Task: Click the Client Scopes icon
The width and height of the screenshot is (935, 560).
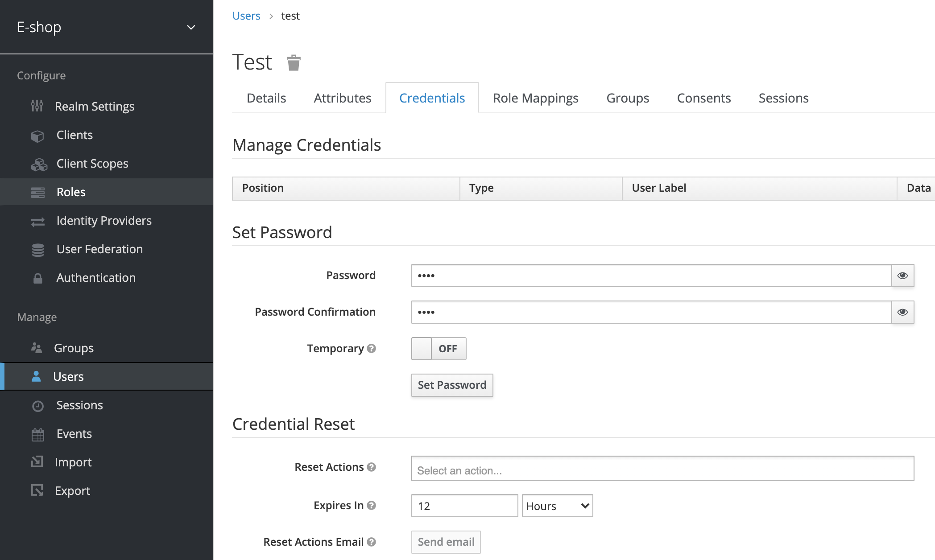Action: [x=38, y=163]
